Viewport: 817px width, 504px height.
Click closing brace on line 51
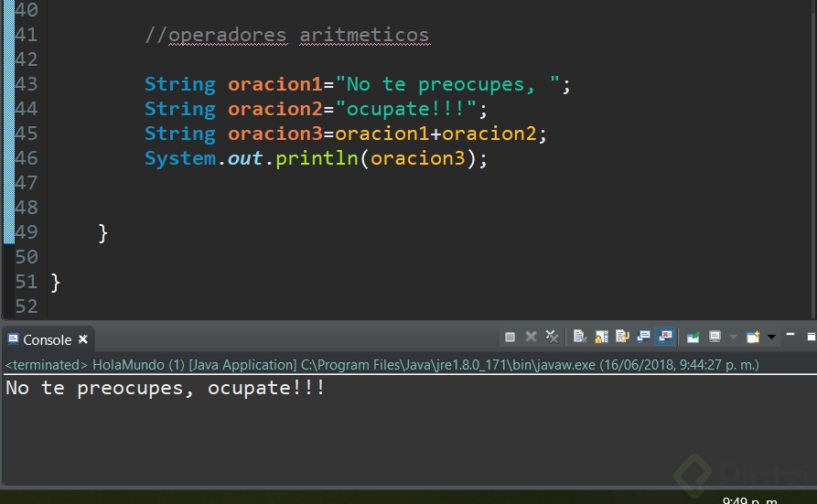coord(56,283)
